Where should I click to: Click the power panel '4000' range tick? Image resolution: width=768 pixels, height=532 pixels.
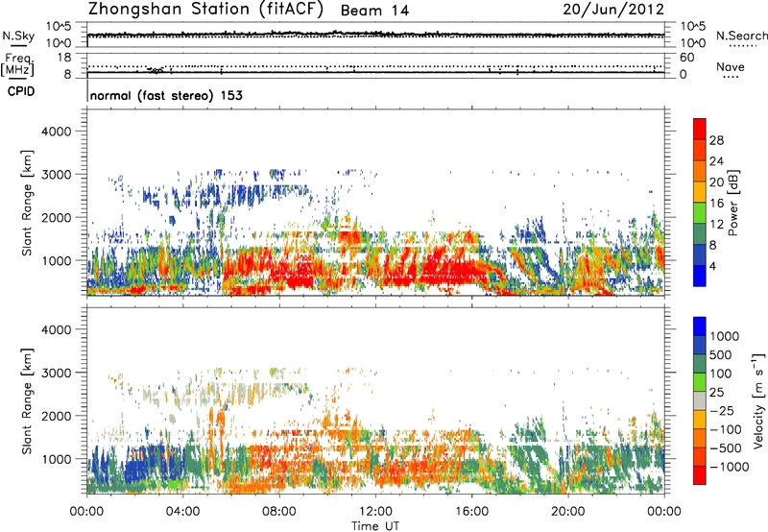click(x=56, y=132)
